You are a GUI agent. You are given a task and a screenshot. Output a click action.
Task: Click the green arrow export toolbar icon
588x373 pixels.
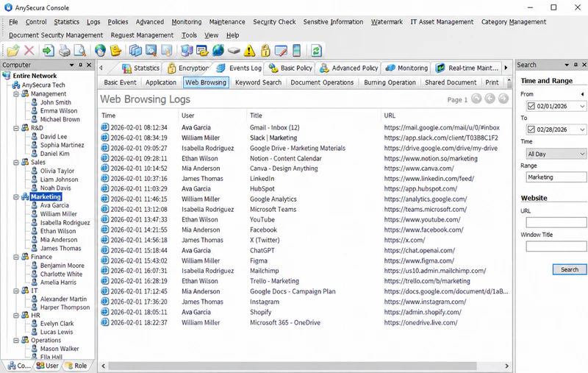pyautogui.click(x=49, y=50)
